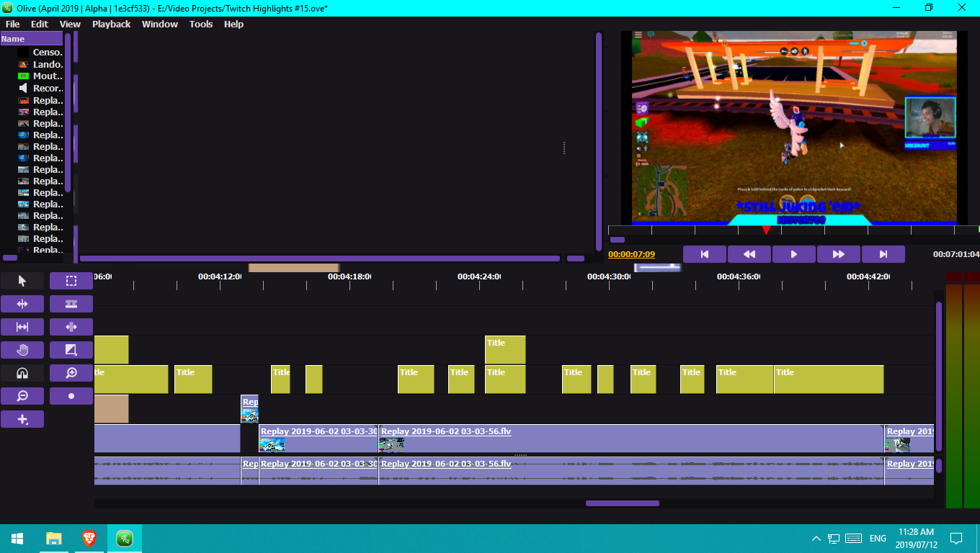Toggle magnet snapping in the timeline
Image resolution: width=980 pixels, height=553 pixels.
(22, 373)
